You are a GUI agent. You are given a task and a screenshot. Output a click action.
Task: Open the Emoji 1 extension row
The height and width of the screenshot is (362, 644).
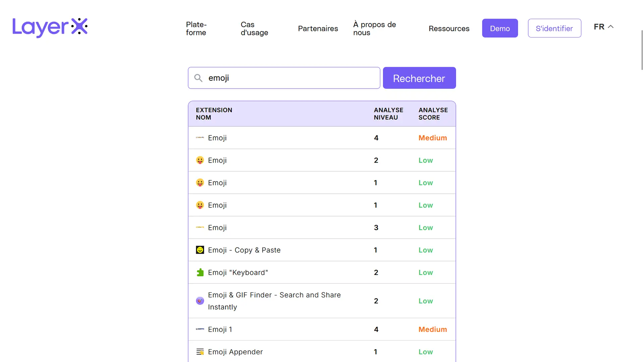click(x=322, y=329)
